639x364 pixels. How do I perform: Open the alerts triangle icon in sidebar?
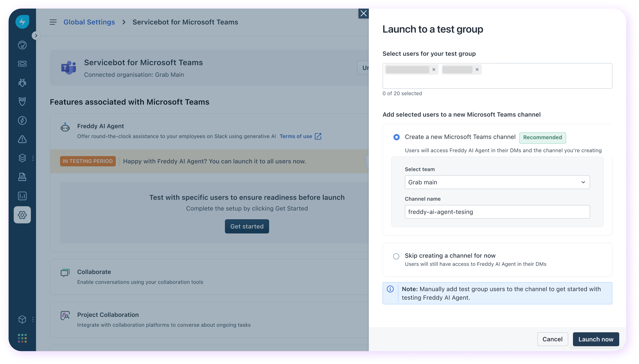point(22,139)
